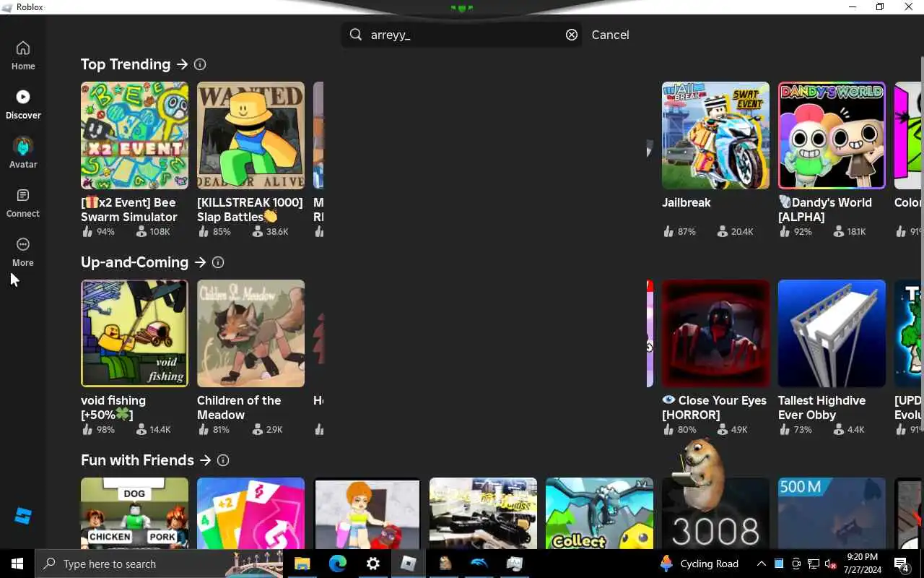Open the dolphin icon app in taskbar
924x578 pixels.
coord(479,564)
